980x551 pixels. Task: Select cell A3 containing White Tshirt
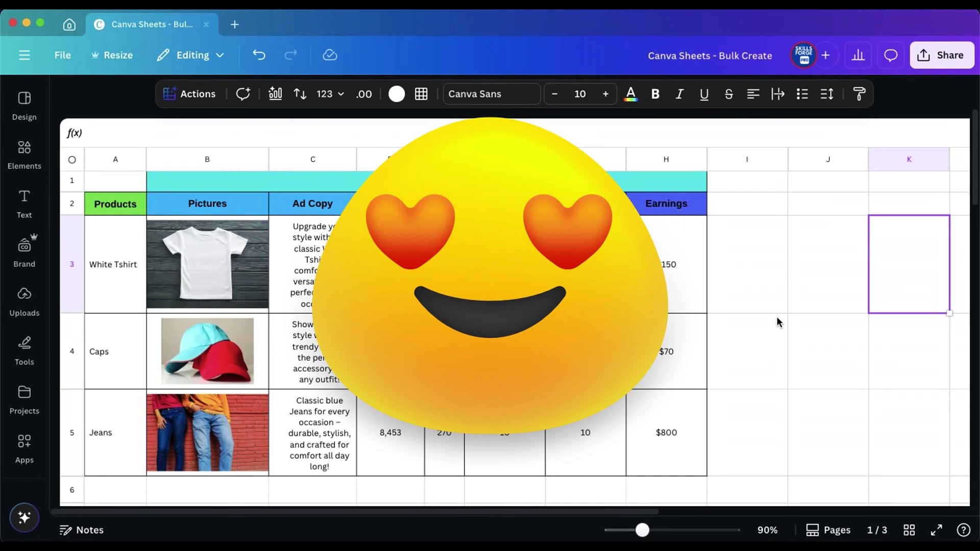tap(113, 264)
